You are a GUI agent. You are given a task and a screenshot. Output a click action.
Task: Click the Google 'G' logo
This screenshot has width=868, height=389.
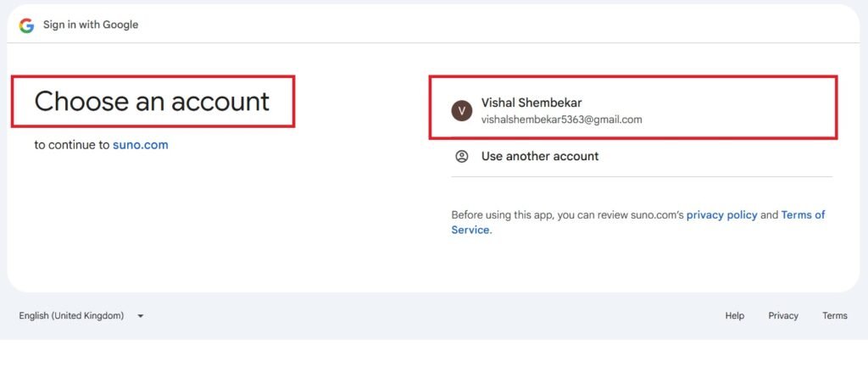click(x=26, y=25)
